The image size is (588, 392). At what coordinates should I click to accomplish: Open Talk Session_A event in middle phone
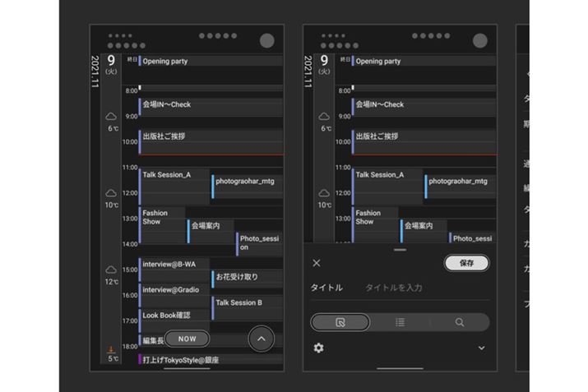[387, 187]
